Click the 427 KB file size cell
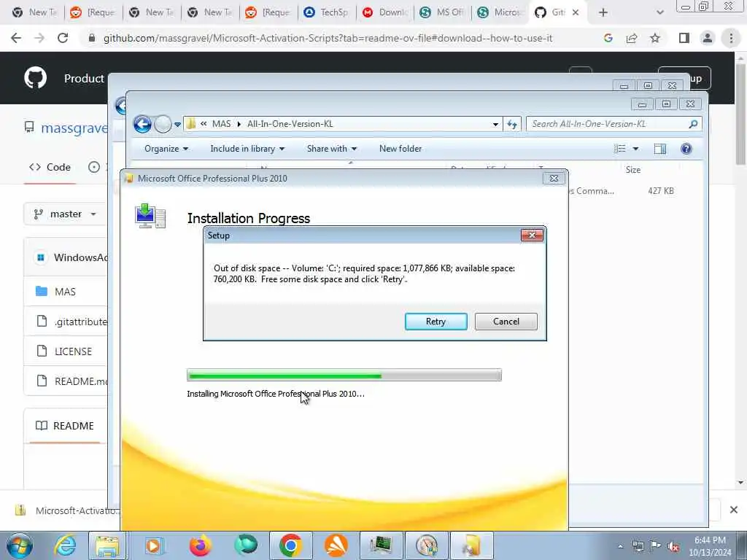Image resolution: width=747 pixels, height=560 pixels. (660, 191)
